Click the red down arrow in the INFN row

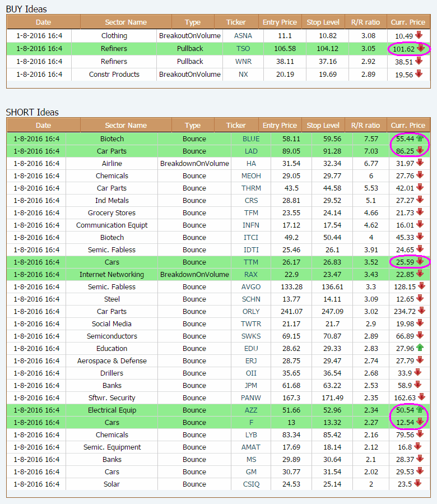420,224
